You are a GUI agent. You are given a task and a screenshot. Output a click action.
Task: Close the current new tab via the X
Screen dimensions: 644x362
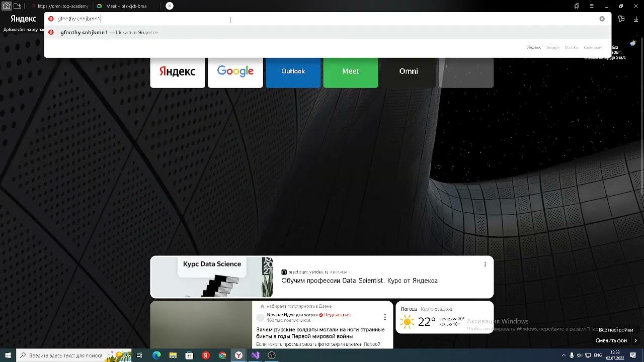pos(170,6)
